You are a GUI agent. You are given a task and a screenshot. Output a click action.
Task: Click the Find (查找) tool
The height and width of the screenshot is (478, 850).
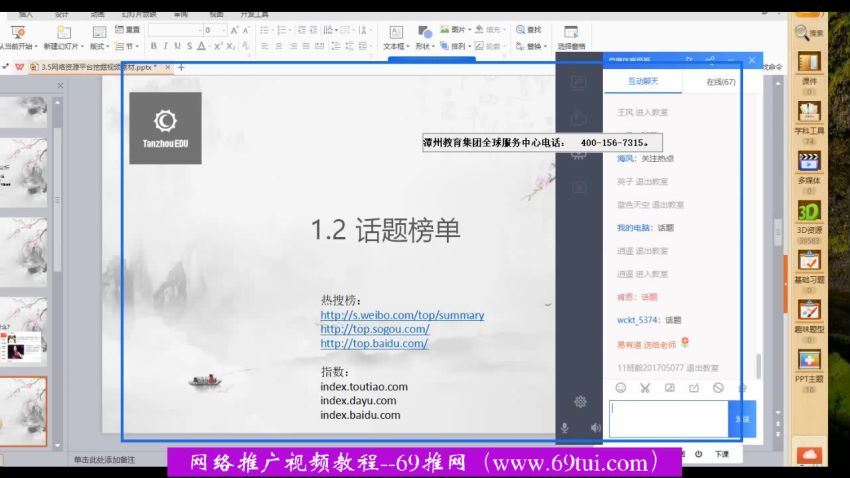click(x=529, y=29)
